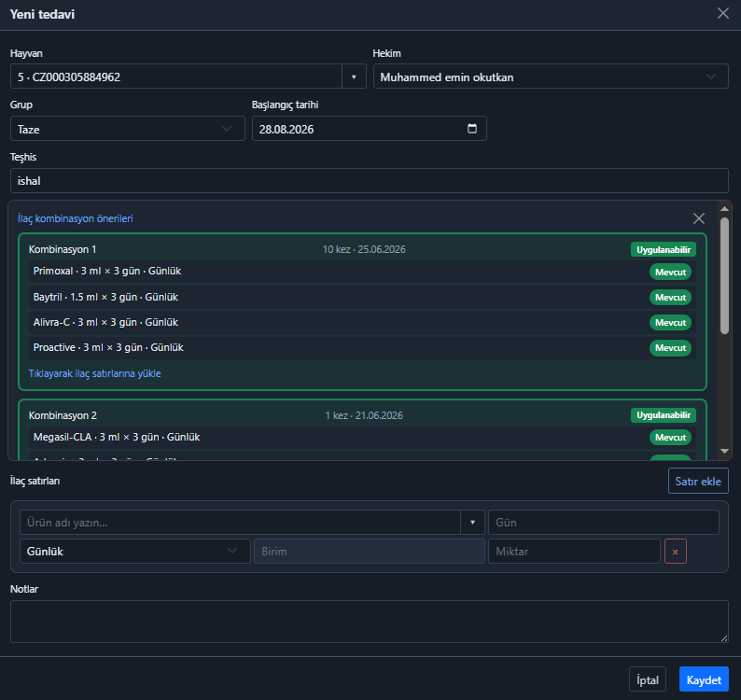This screenshot has width=741, height=700.
Task: Click the Kaydet button
Action: tap(703, 679)
